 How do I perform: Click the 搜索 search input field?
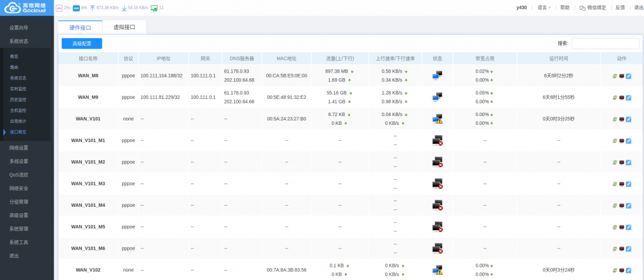coord(605,44)
